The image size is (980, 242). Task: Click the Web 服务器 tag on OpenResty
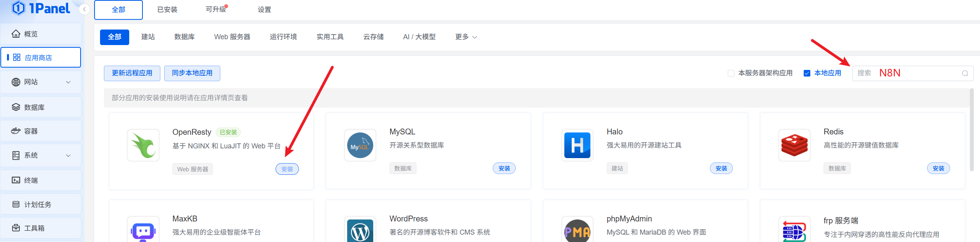193,169
